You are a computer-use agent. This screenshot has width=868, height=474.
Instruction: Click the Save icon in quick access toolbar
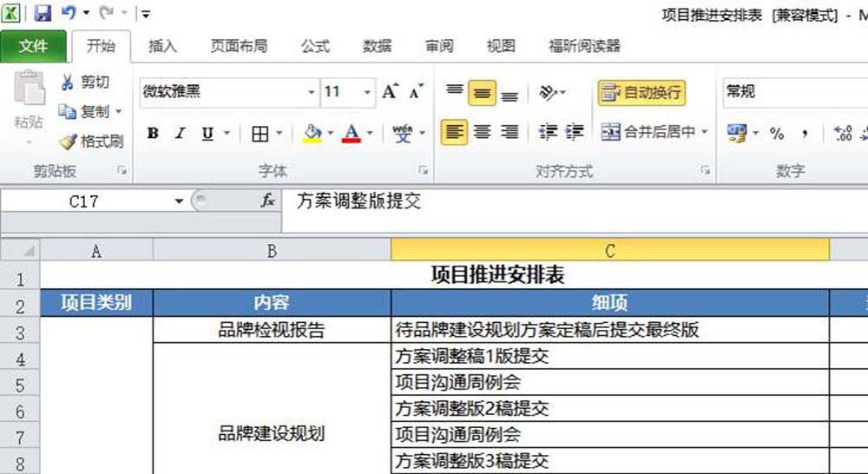(43, 13)
